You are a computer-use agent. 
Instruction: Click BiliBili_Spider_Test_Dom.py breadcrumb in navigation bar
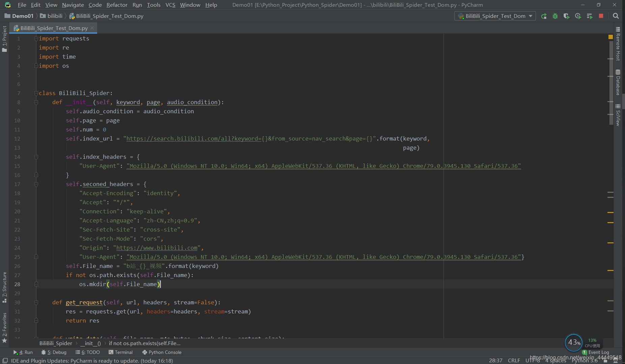click(x=106, y=16)
